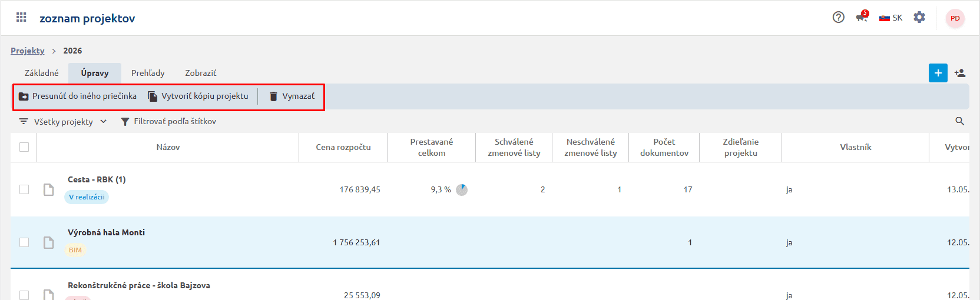Image resolution: width=980 pixels, height=300 pixels.
Task: Open project Rekonštrukčné práce - škola Bajzova
Action: pos(139,285)
